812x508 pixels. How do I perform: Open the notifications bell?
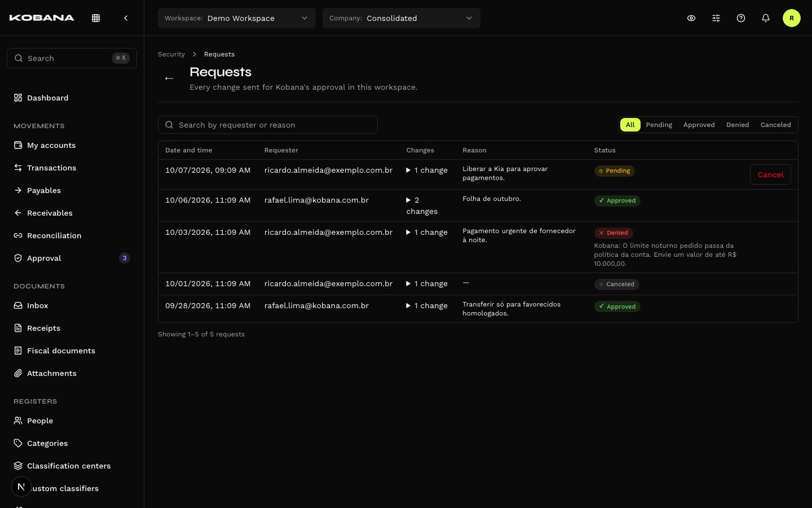click(766, 18)
